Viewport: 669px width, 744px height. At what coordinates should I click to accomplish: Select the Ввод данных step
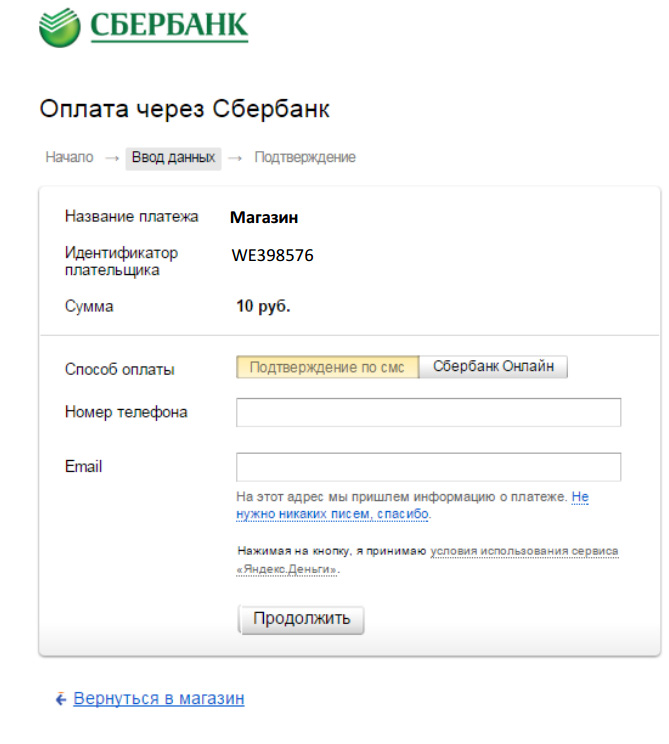coord(173,158)
